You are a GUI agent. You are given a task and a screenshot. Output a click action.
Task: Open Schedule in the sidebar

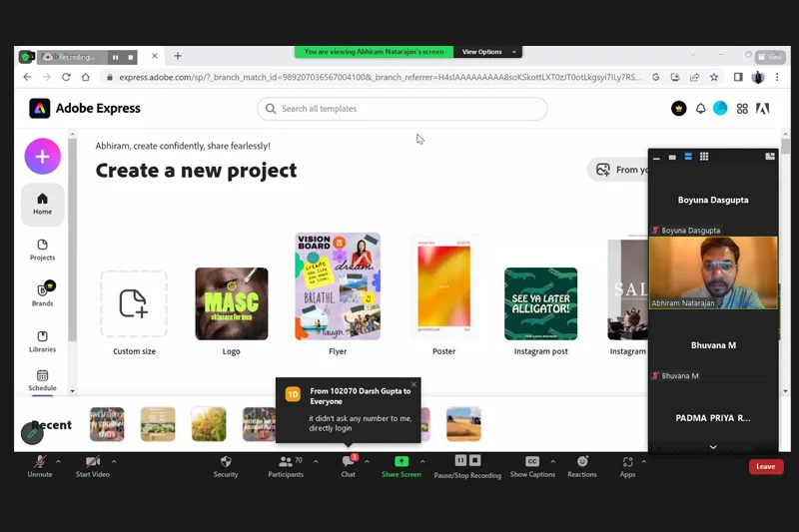(x=42, y=380)
